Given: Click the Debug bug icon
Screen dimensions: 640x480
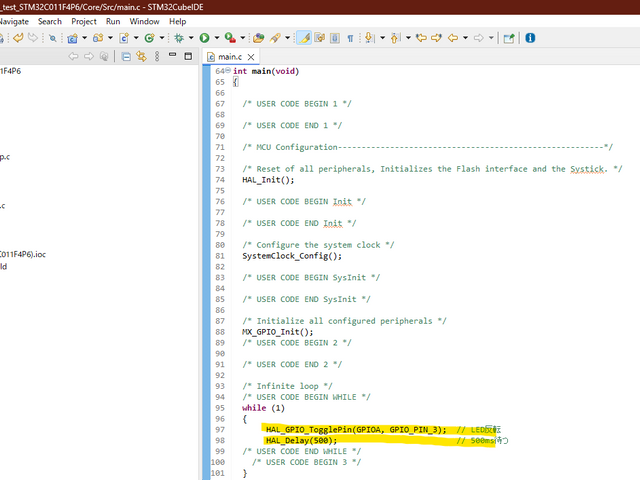Looking at the screenshot, I should point(178,38).
